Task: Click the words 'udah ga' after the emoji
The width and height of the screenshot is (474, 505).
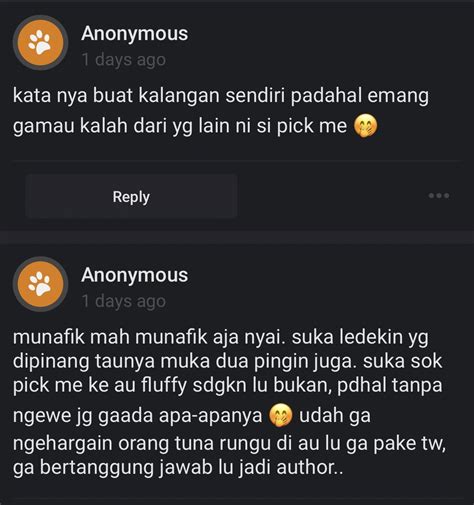Action: click(x=335, y=416)
